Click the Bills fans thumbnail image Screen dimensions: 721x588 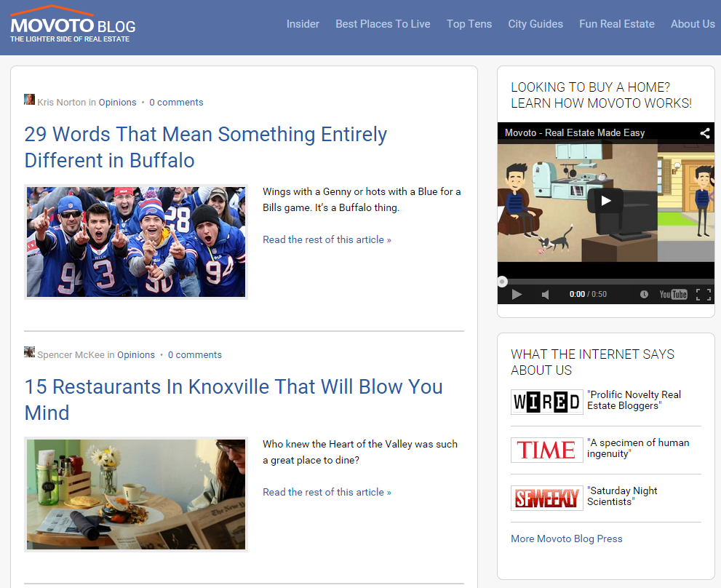pyautogui.click(x=136, y=242)
